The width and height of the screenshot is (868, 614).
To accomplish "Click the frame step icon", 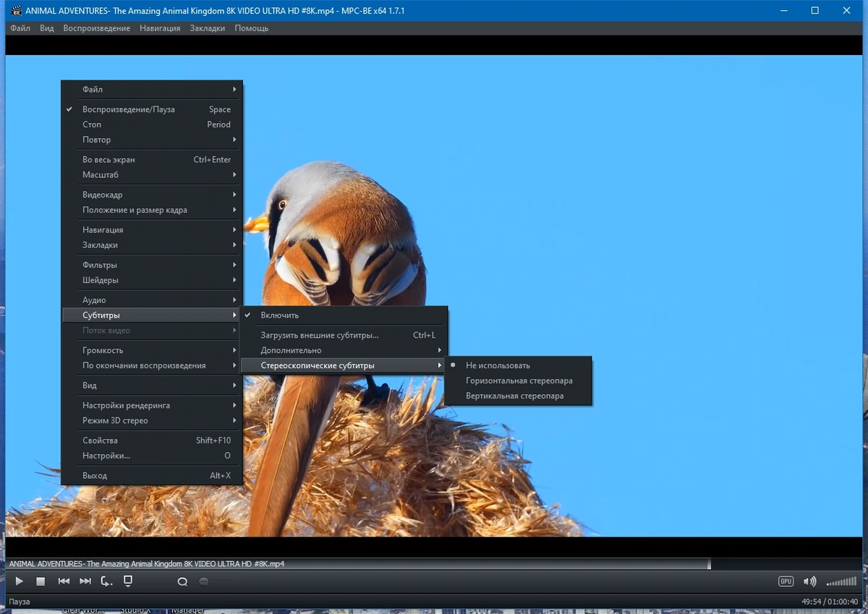I will (107, 581).
